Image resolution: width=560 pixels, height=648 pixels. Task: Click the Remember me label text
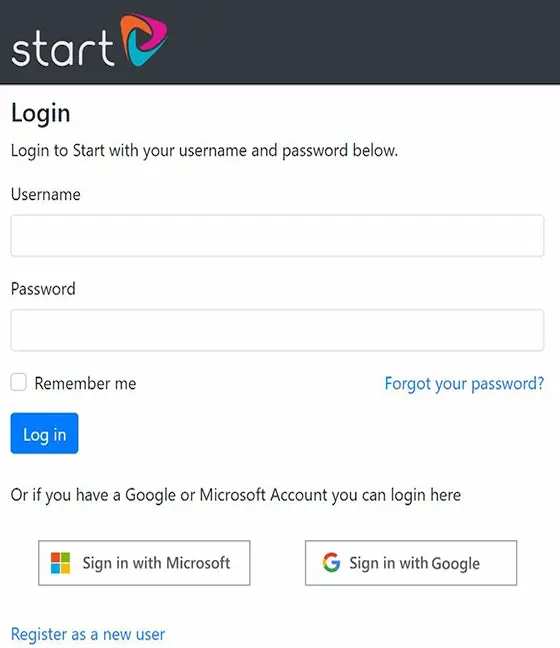pyautogui.click(x=85, y=384)
